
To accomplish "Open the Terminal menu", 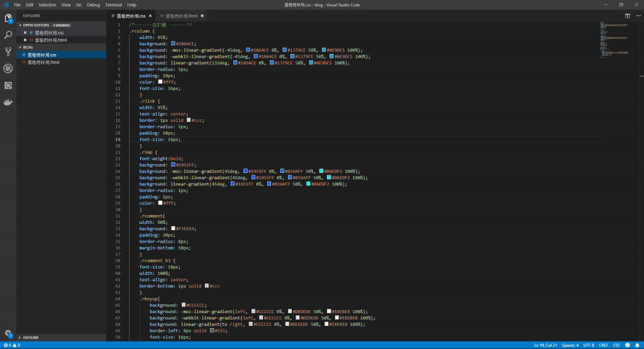I will coord(113,5).
